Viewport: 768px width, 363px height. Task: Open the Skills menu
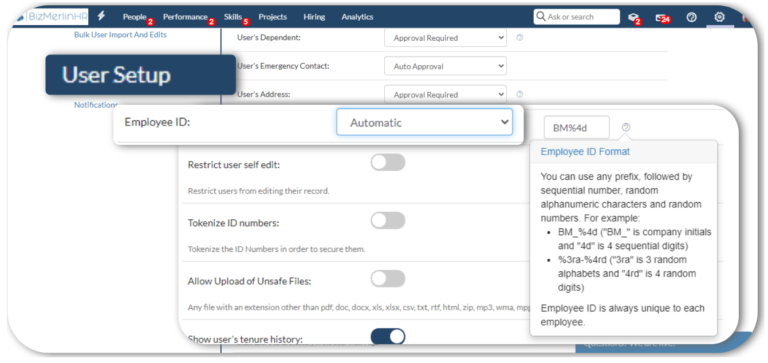(233, 17)
